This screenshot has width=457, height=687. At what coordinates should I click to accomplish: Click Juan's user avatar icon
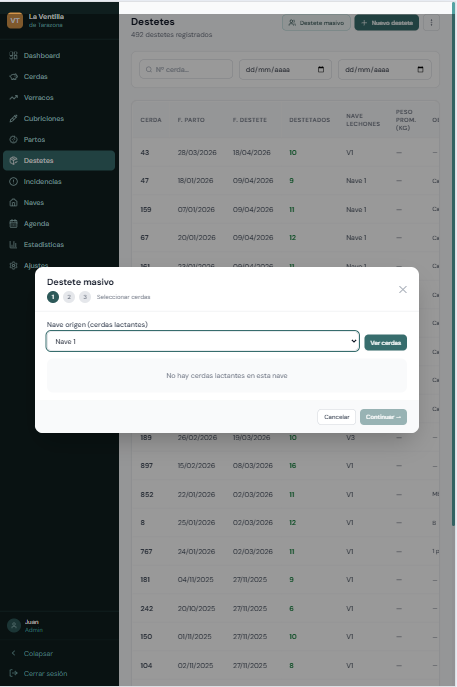(14, 626)
